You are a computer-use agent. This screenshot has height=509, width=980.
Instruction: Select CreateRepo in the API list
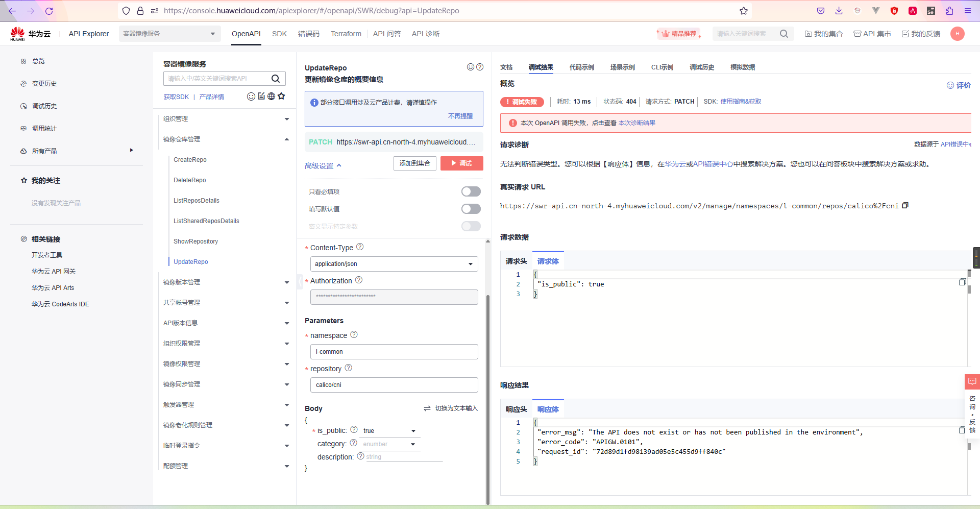click(x=190, y=160)
